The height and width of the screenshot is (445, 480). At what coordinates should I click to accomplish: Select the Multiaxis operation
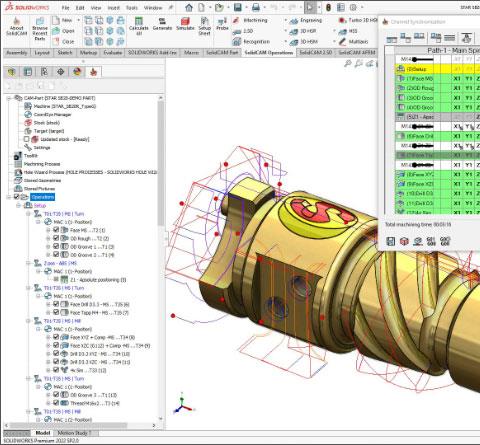353,42
